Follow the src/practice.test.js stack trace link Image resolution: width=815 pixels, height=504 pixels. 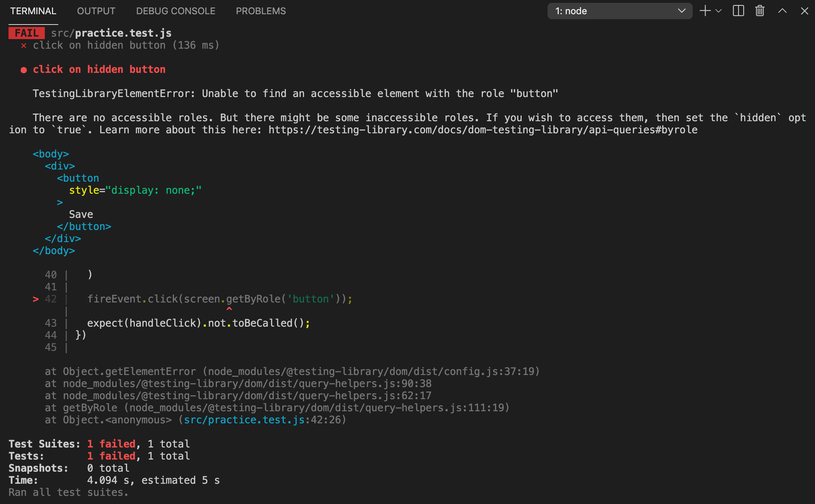point(244,420)
